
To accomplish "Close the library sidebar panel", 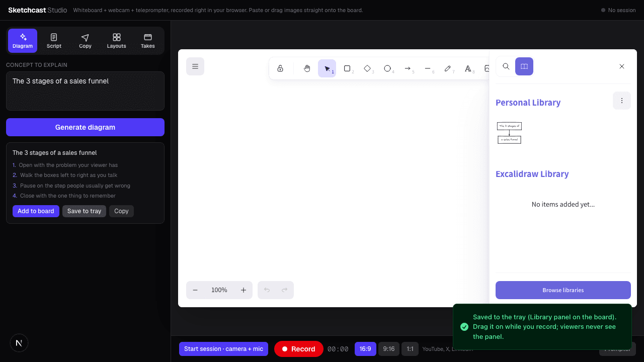I will (622, 66).
